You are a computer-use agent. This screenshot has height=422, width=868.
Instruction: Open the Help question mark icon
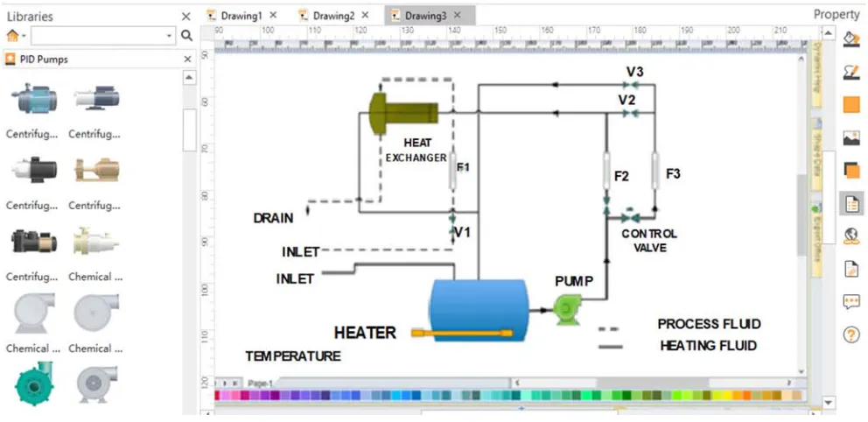pos(850,334)
